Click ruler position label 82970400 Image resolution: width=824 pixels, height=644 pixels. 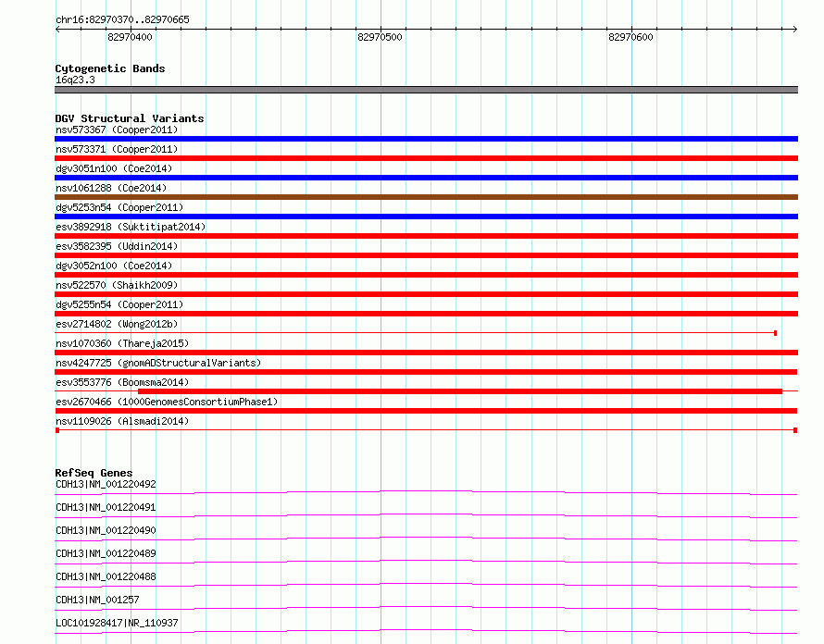[130, 37]
